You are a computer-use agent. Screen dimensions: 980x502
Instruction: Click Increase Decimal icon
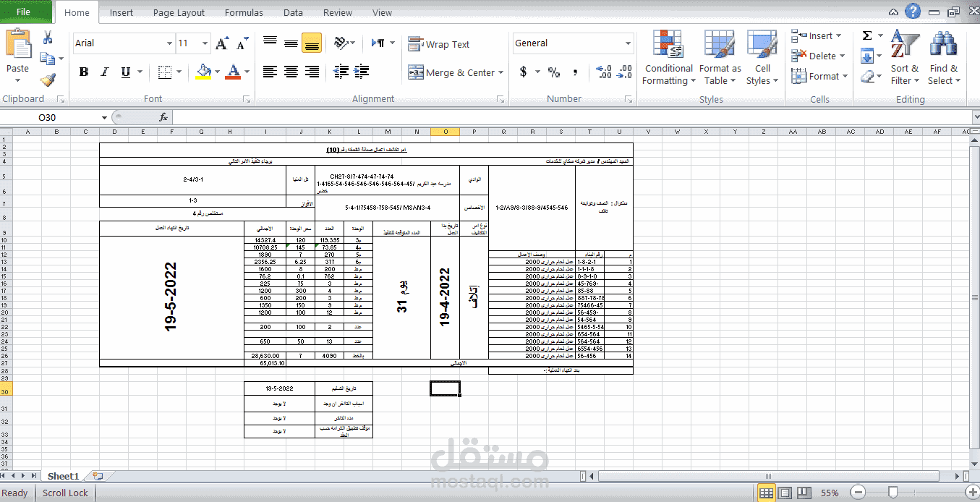click(x=604, y=72)
